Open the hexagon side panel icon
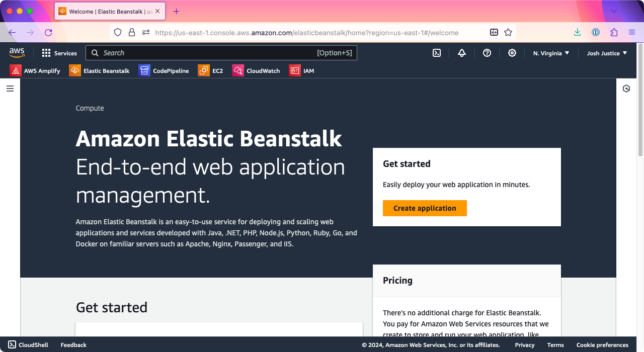This screenshot has height=352, width=644. (626, 89)
